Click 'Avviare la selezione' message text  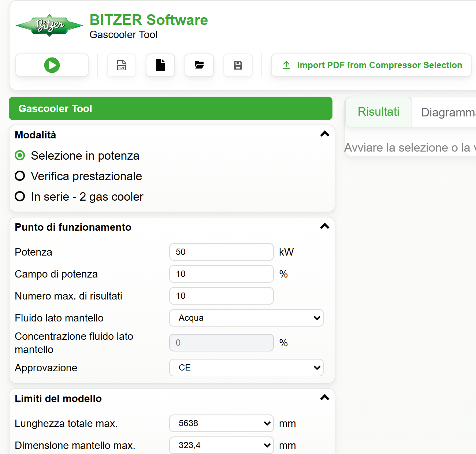(410, 148)
